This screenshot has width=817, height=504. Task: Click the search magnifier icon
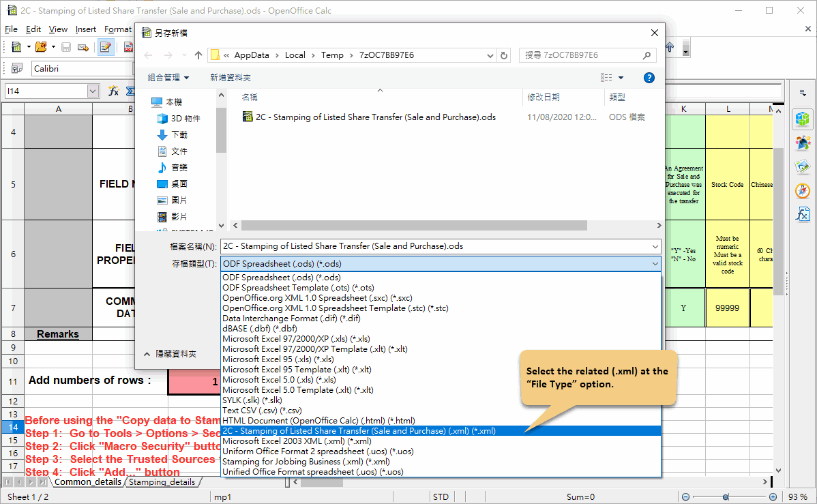click(x=647, y=55)
